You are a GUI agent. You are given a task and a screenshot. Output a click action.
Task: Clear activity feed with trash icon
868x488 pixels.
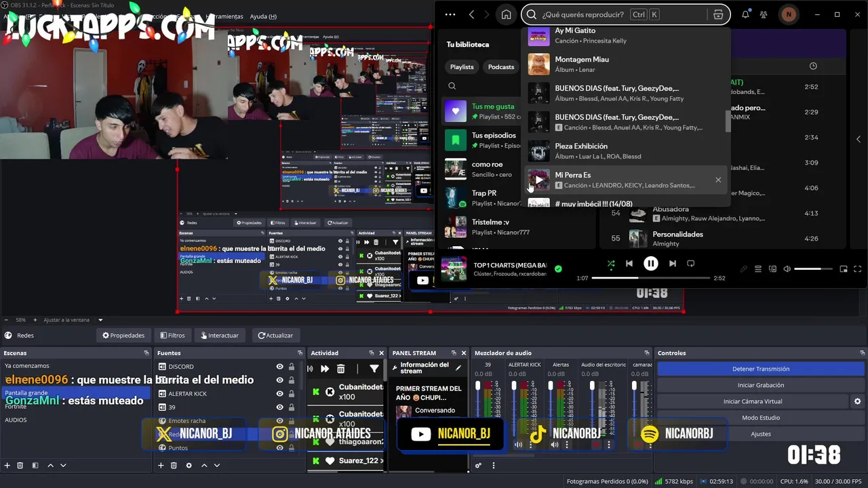(340, 369)
